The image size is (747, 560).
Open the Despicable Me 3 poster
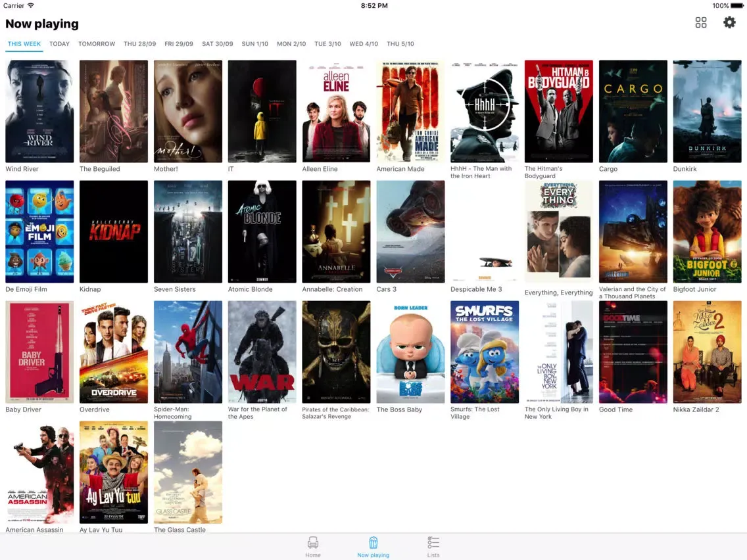click(485, 231)
